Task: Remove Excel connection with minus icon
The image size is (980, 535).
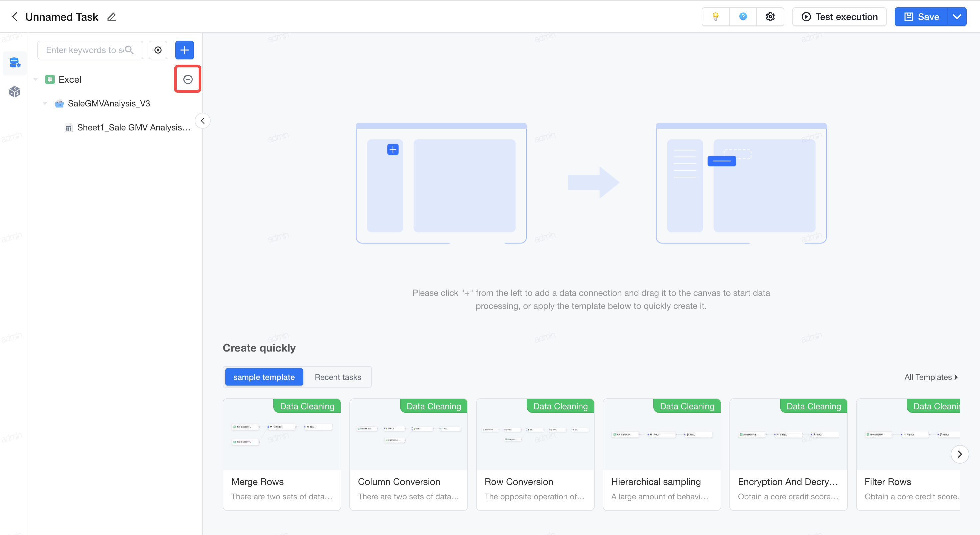Action: tap(188, 79)
